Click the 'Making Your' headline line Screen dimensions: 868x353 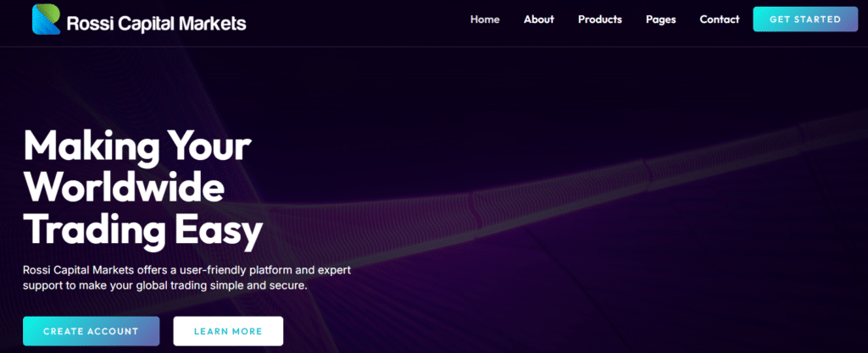pyautogui.click(x=136, y=146)
